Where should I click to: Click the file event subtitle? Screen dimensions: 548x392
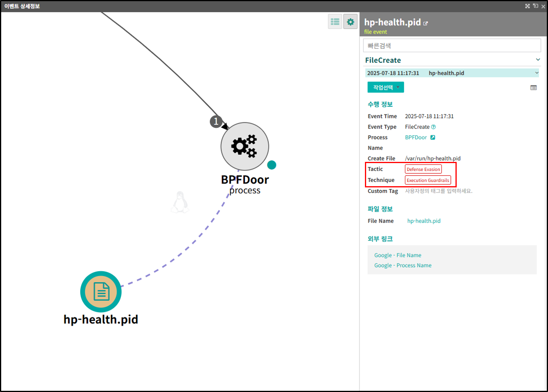(x=376, y=32)
